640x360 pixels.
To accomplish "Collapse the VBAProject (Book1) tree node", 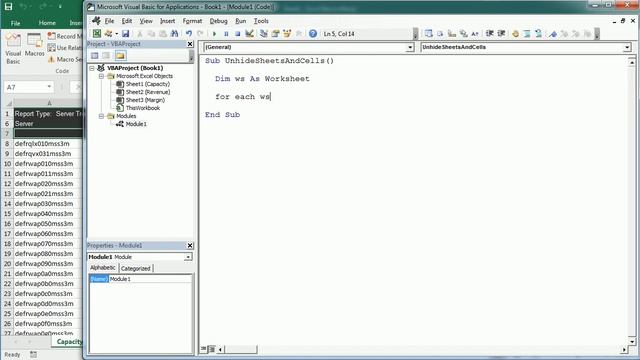I will pos(92,68).
